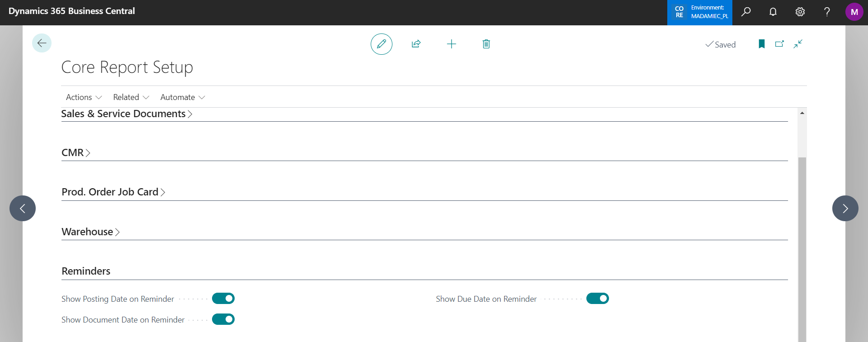
Task: Open the notifications bell
Action: 773,12
